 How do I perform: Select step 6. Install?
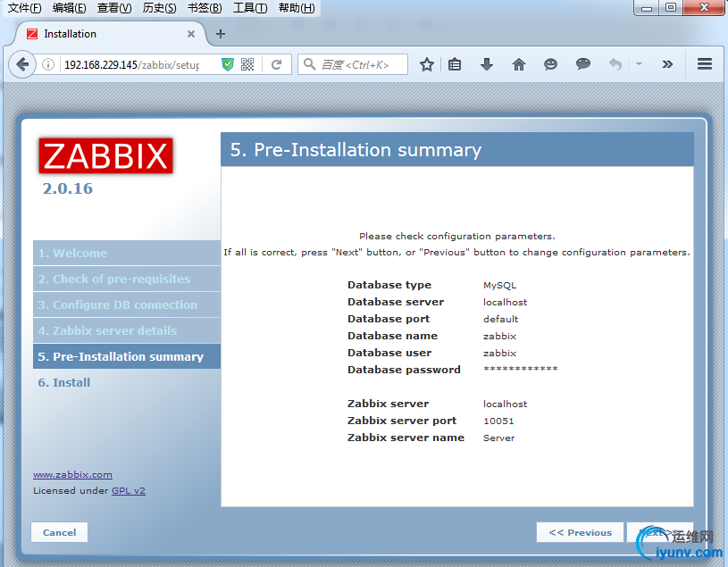(x=64, y=382)
